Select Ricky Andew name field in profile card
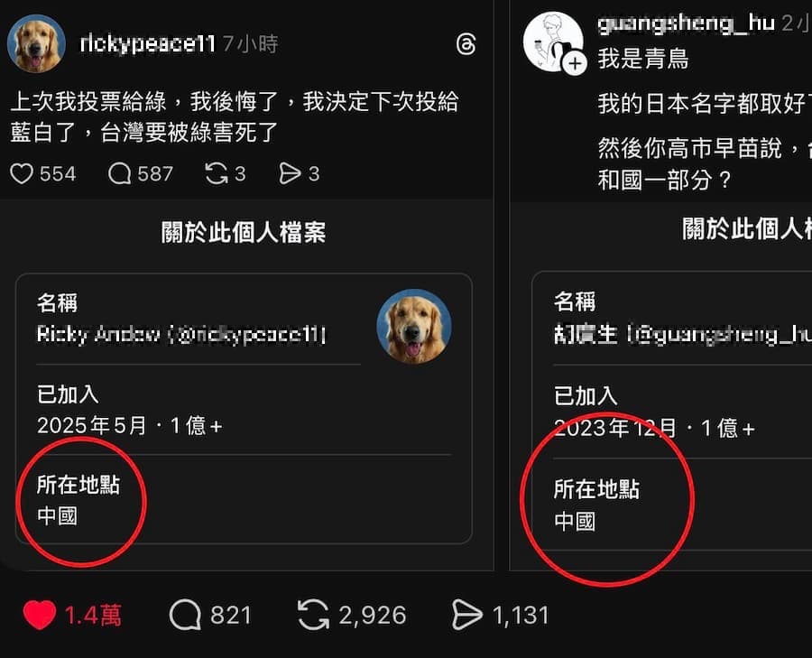The image size is (812, 658). [x=181, y=334]
